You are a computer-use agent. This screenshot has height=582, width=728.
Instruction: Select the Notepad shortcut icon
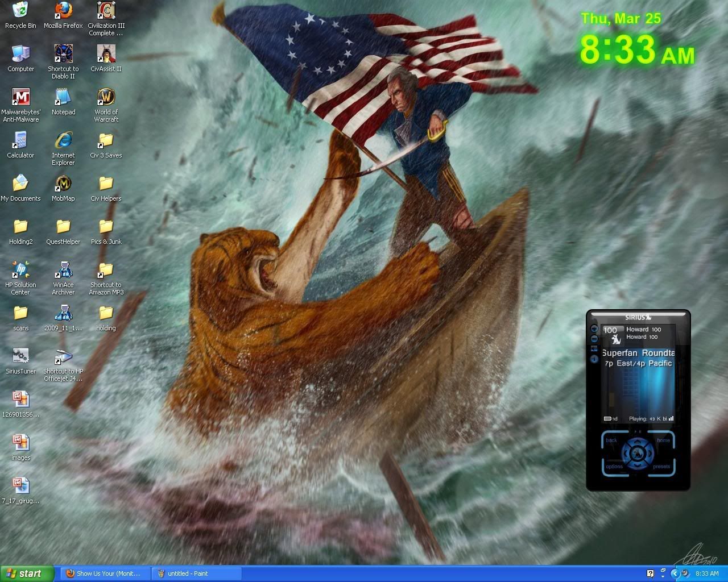click(63, 102)
